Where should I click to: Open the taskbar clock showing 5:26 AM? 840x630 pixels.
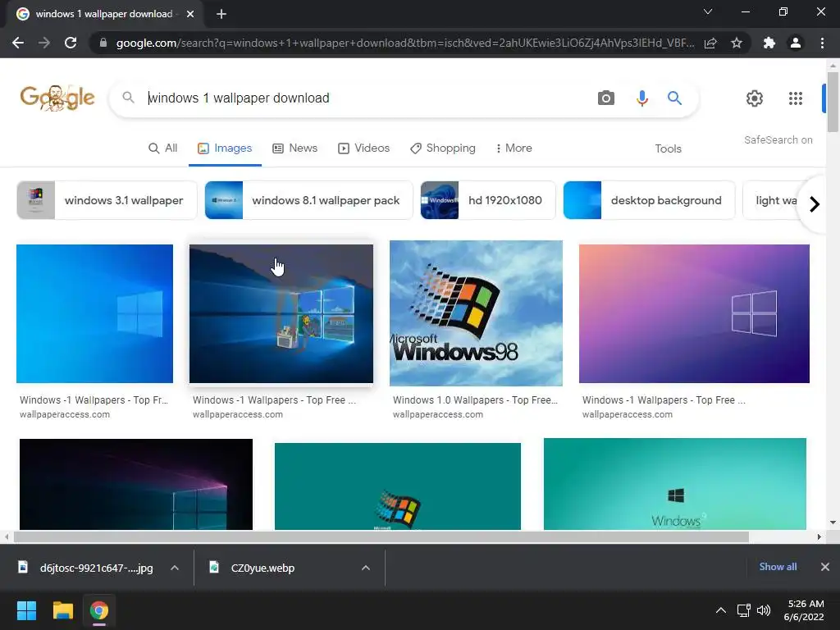(x=804, y=610)
